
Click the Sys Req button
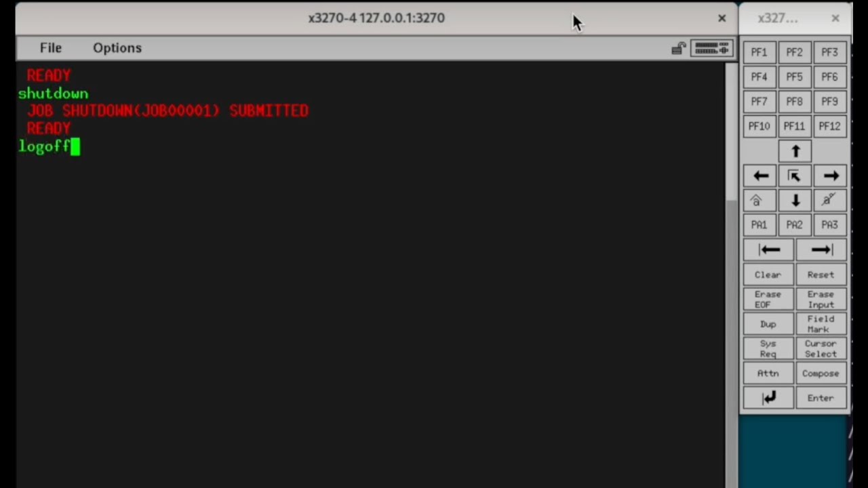click(768, 348)
